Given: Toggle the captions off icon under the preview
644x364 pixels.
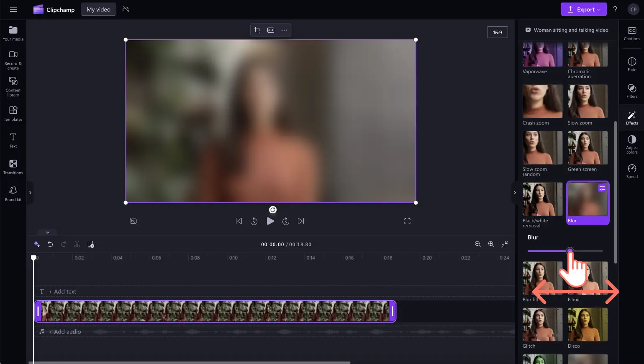Looking at the screenshot, I should coord(133,221).
